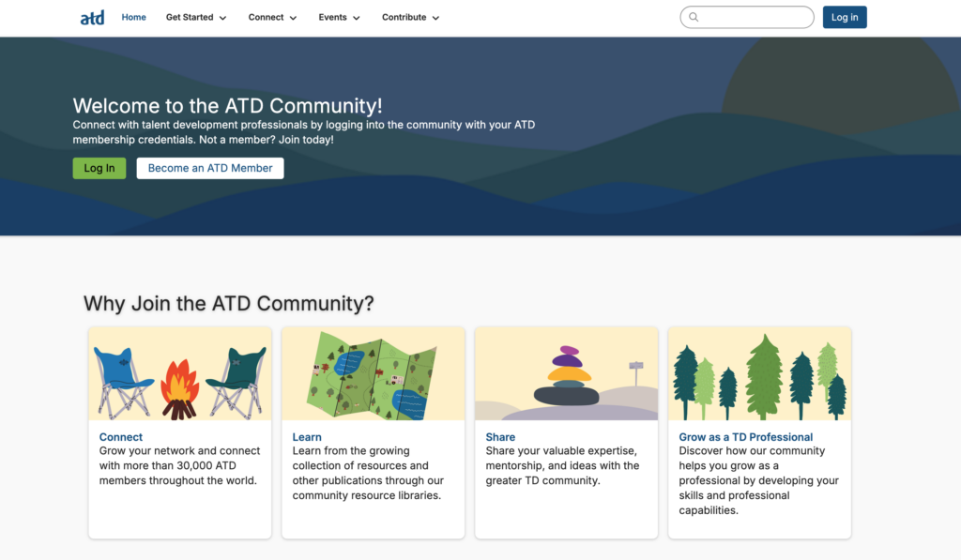
Task: Click the pine trees illustration
Action: click(x=759, y=373)
